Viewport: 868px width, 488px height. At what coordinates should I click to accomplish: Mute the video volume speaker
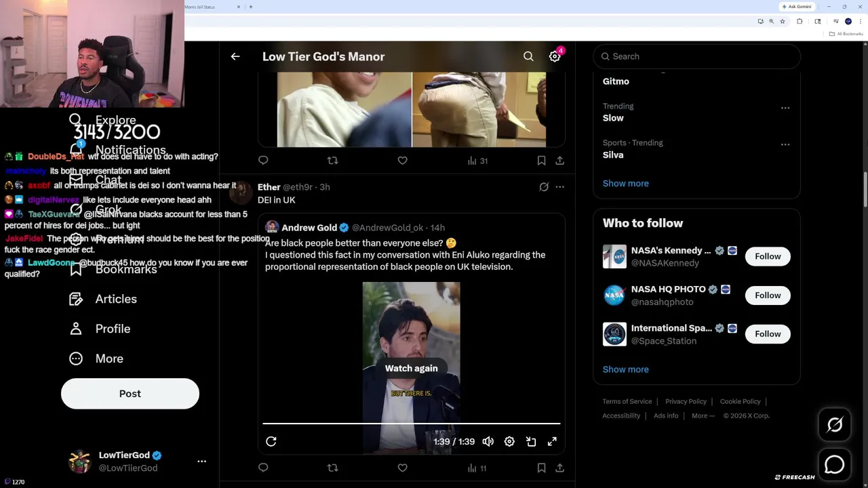click(x=488, y=442)
